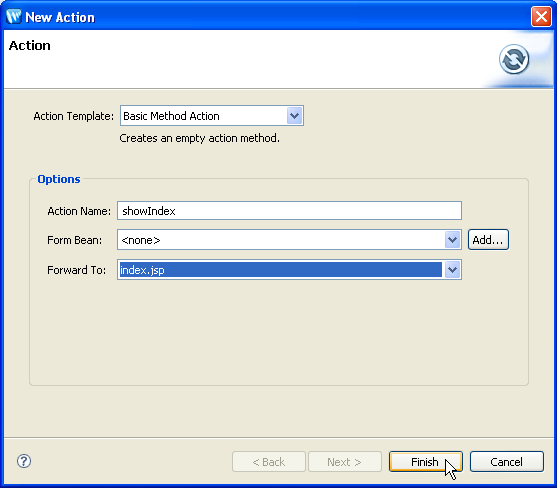Click the Finish button
This screenshot has width=557, height=488.
(x=426, y=462)
